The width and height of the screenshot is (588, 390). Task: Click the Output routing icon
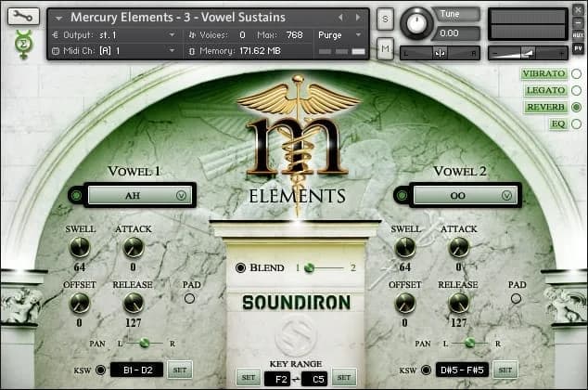(56, 35)
